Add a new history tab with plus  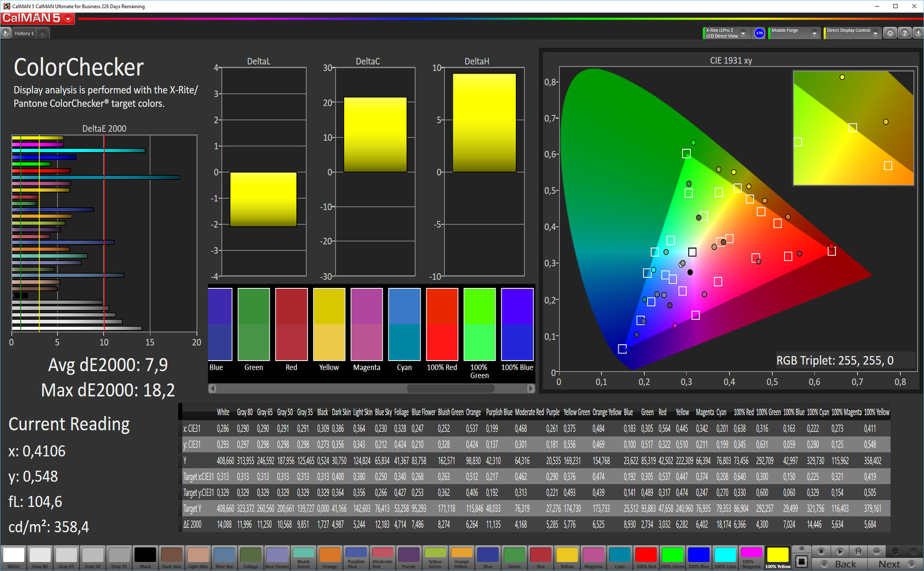42,33
